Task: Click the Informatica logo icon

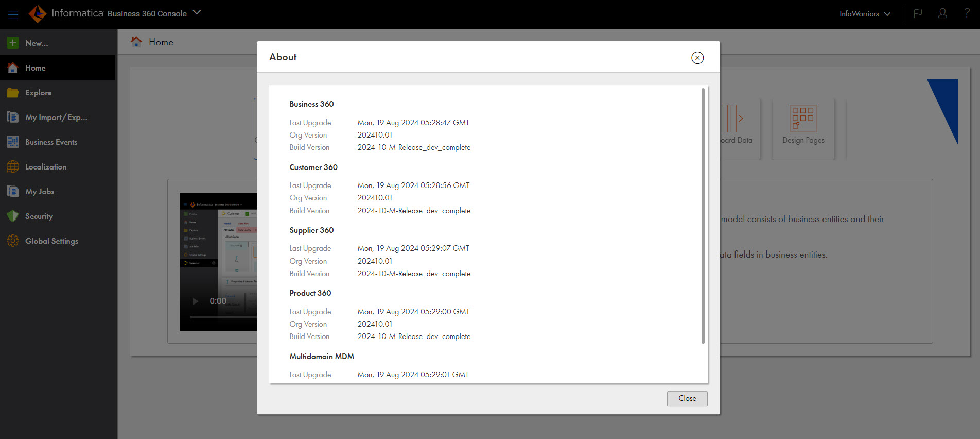Action: coord(38,14)
